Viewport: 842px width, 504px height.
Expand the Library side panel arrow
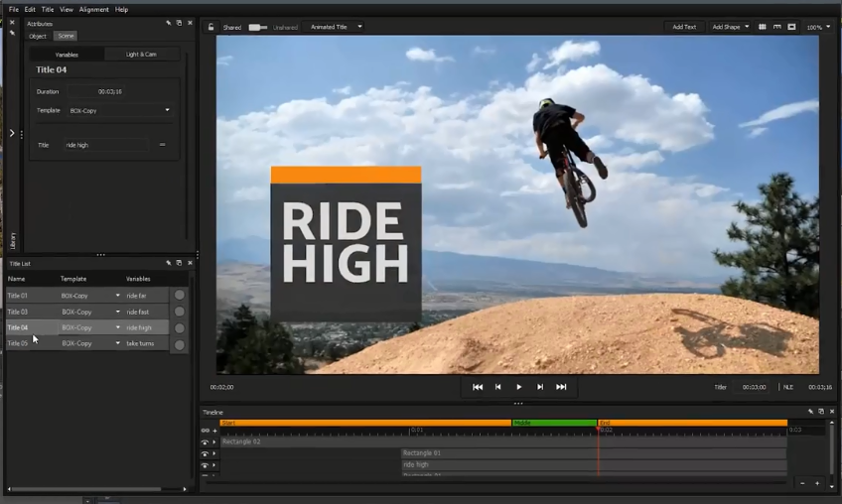pos(12,133)
